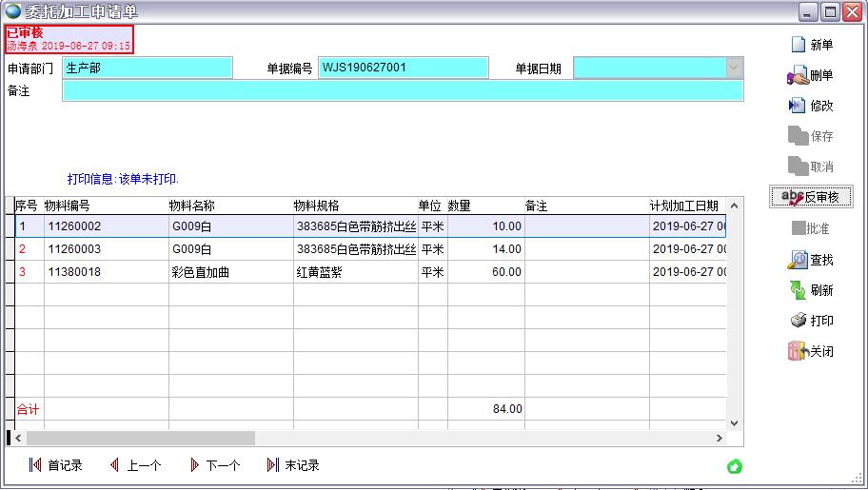Viewport: 868px width, 490px height.
Task: Click the 刷新 (refresh) icon
Action: (798, 290)
